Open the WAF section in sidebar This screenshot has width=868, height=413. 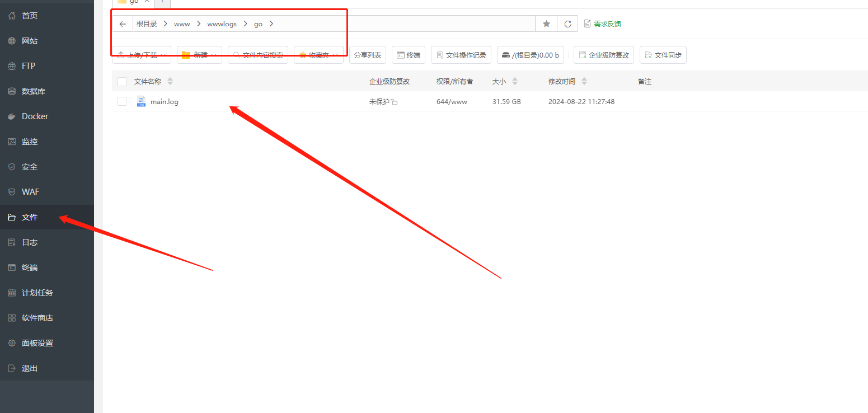[x=30, y=192]
